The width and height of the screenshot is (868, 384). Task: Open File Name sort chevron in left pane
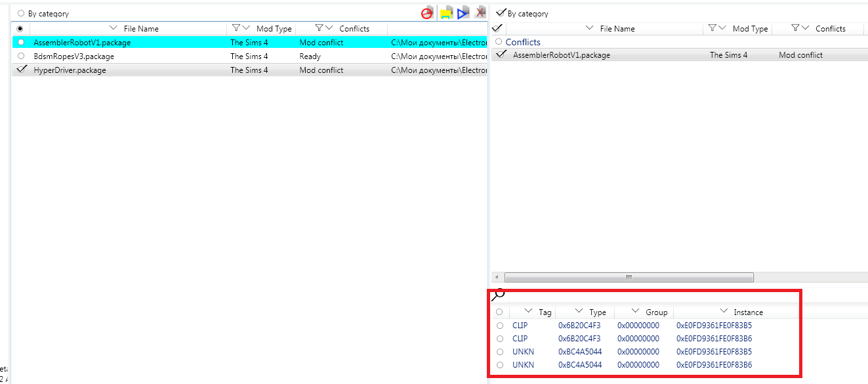coord(114,28)
